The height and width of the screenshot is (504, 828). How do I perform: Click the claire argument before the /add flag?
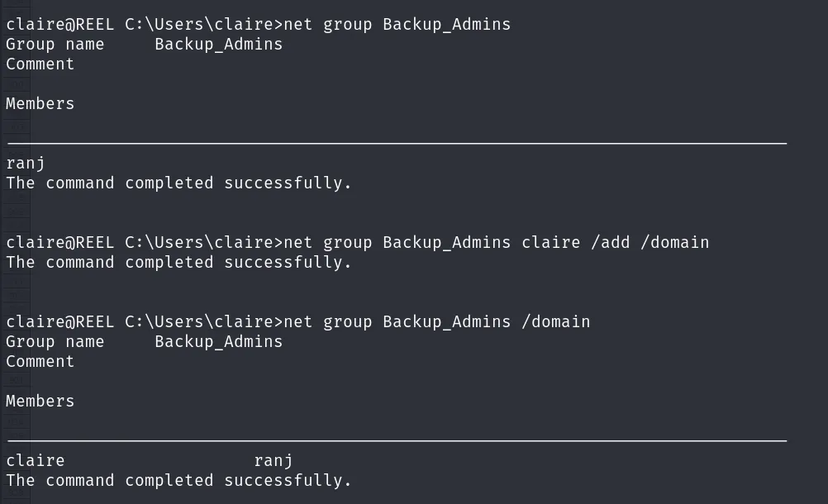(x=551, y=243)
